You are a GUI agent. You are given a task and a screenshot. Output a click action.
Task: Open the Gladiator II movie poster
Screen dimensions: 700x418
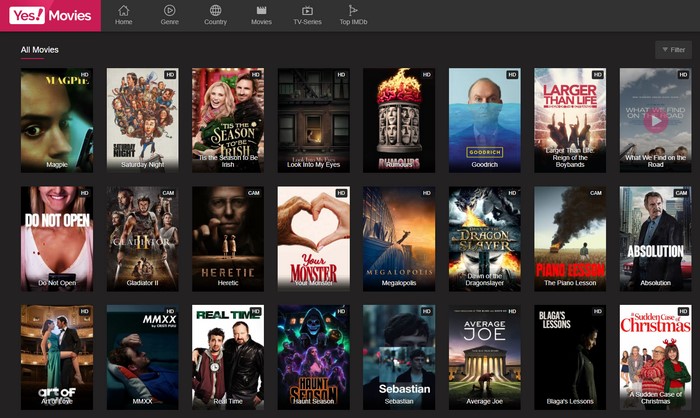tap(142, 239)
